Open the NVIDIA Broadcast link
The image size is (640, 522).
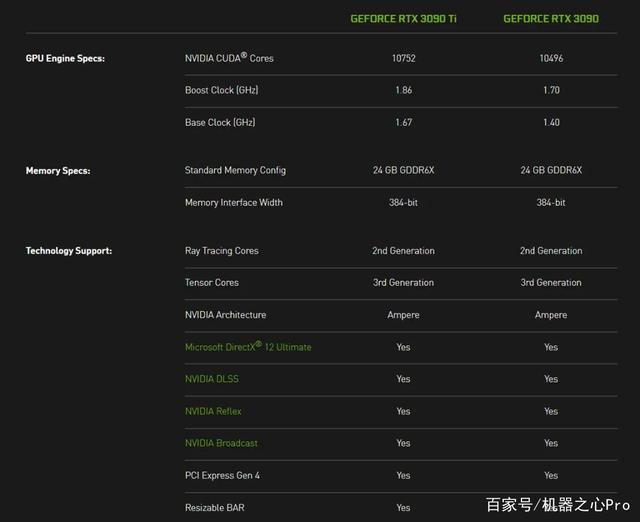tap(221, 443)
